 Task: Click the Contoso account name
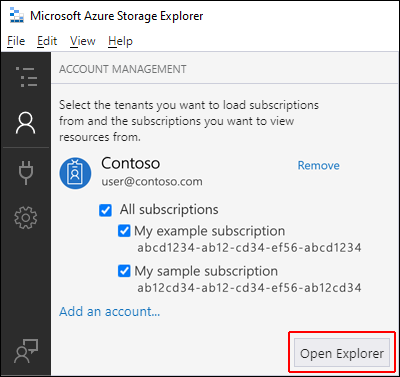(131, 163)
